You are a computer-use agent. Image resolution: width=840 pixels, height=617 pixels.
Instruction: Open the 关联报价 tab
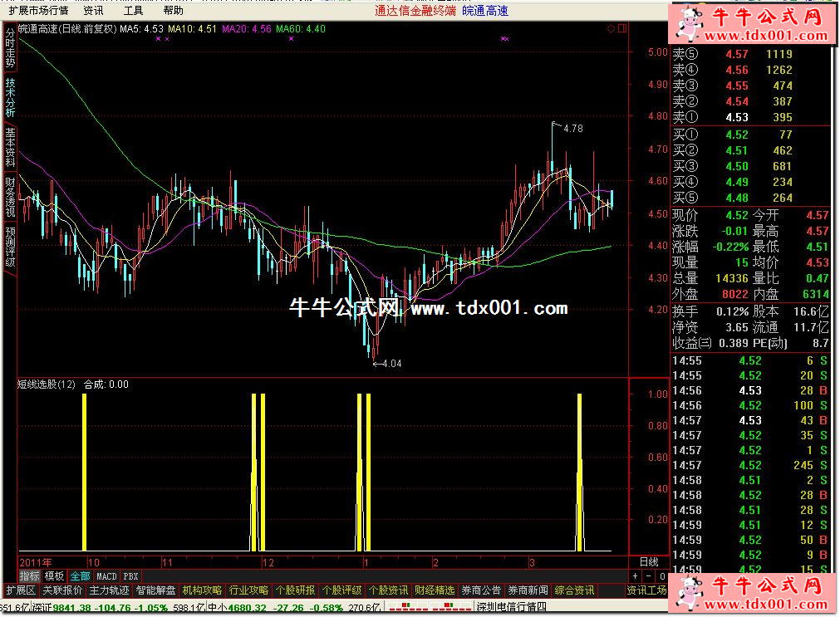(62, 590)
